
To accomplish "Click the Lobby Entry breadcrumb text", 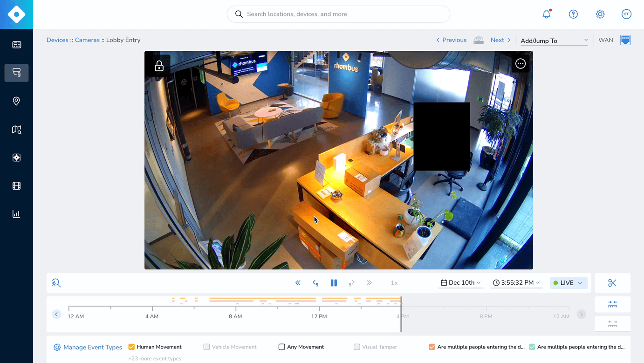I will pos(123,40).
